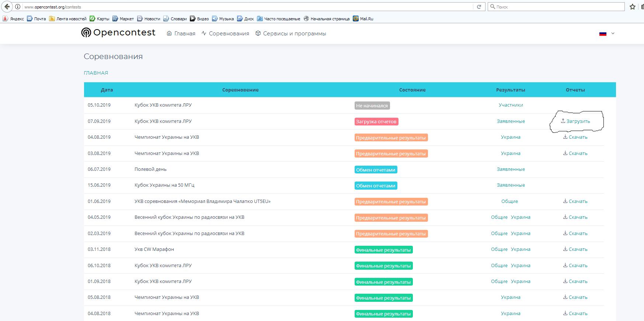Image resolution: width=644 pixels, height=321 pixels.
Task: Click the bookmark star icon
Action: click(633, 7)
